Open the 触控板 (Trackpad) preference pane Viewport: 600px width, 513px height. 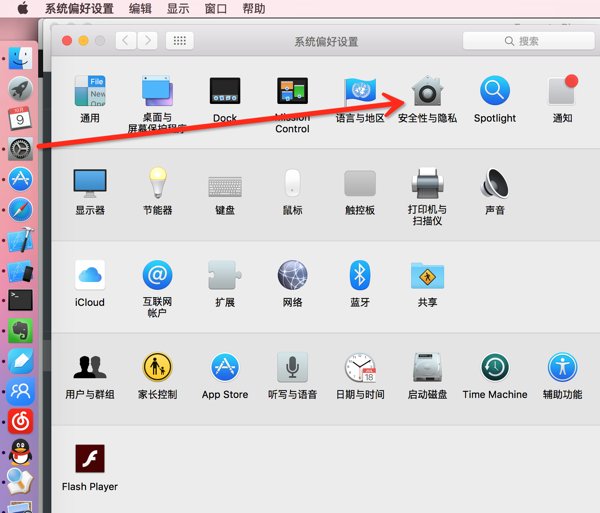[360, 183]
